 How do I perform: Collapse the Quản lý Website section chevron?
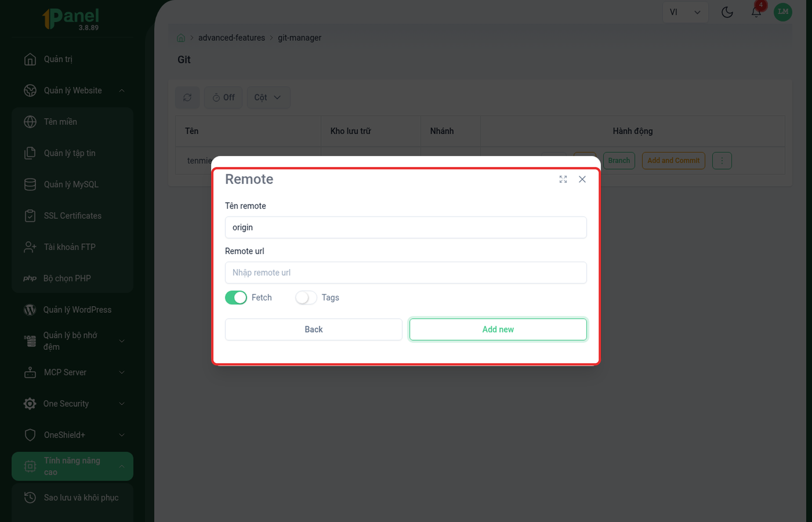[x=122, y=90]
